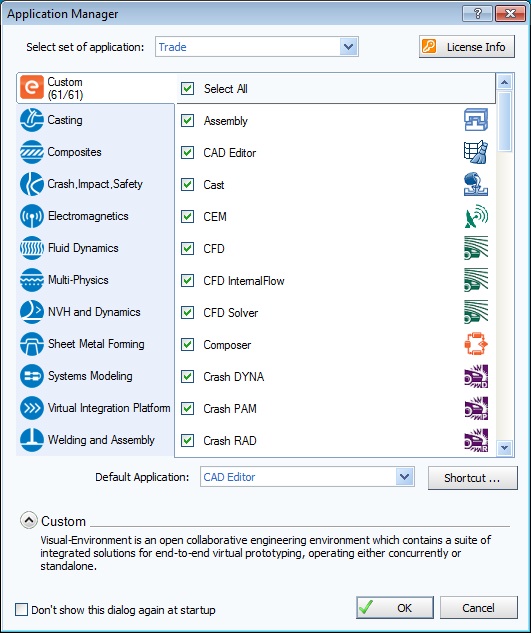531x633 pixels.
Task: Click the Cast application icon
Action: (x=476, y=184)
